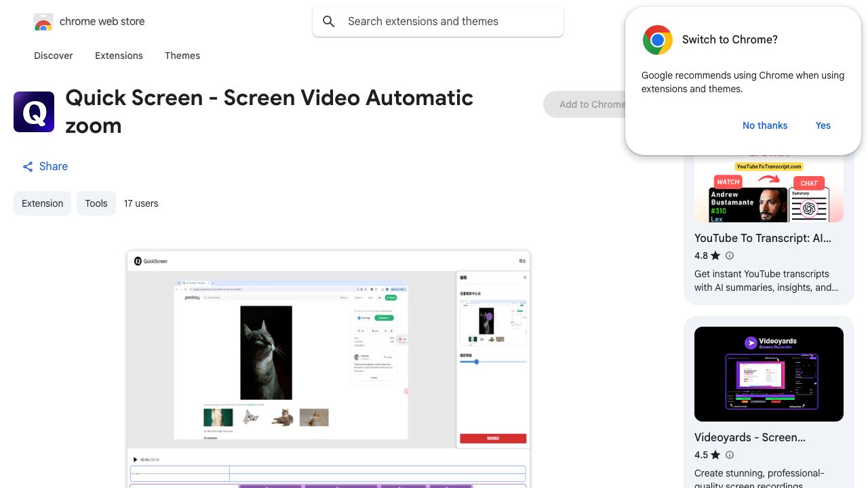Open rating info icon for Videoyards
Viewport: 868px width, 488px height.
click(x=730, y=455)
